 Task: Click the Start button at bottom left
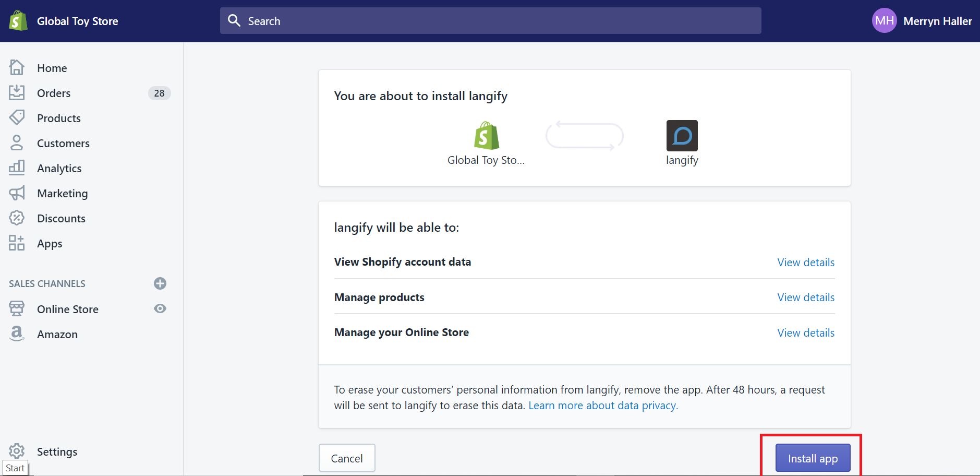coord(15,468)
